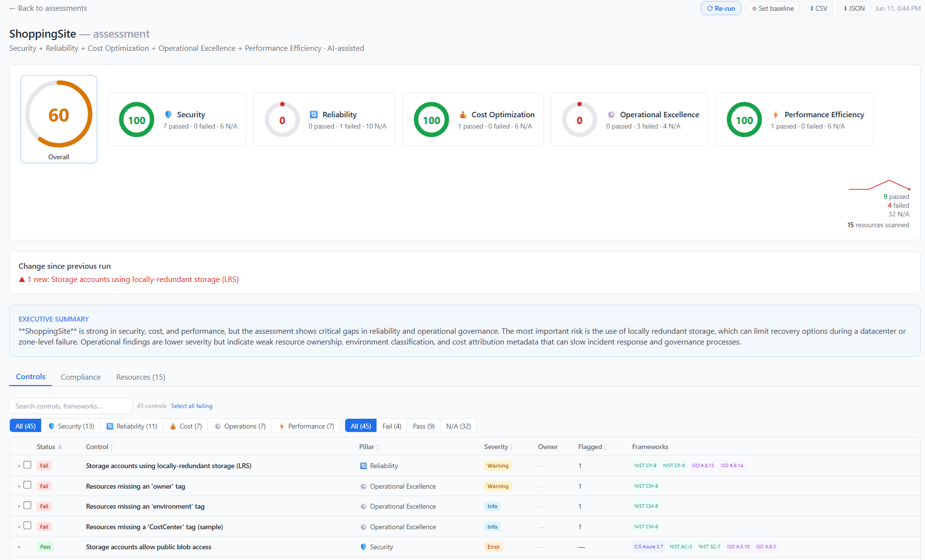Focus the Search controls, frameworks field
Screen dimensions: 925x560
click(x=71, y=406)
